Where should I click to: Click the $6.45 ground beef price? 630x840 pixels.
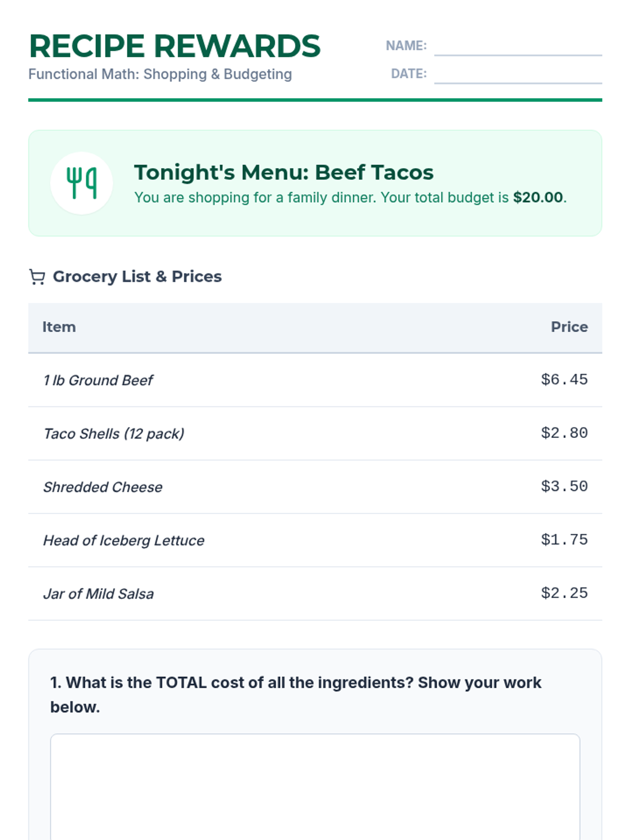[x=564, y=380]
